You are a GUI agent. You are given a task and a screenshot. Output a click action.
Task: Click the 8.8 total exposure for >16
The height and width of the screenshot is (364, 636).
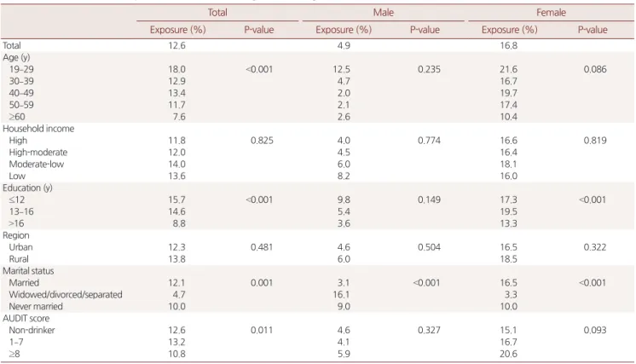[179, 223]
